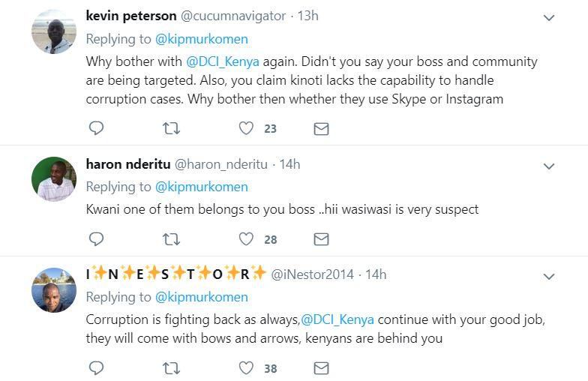This screenshot has width=588, height=381.
Task: Open @DCI_Kenya mention in kevin peterson's tweet
Action: (187, 61)
